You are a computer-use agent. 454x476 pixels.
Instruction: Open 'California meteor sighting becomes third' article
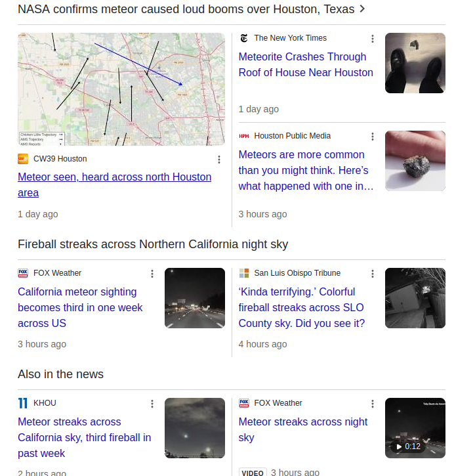pos(80,307)
